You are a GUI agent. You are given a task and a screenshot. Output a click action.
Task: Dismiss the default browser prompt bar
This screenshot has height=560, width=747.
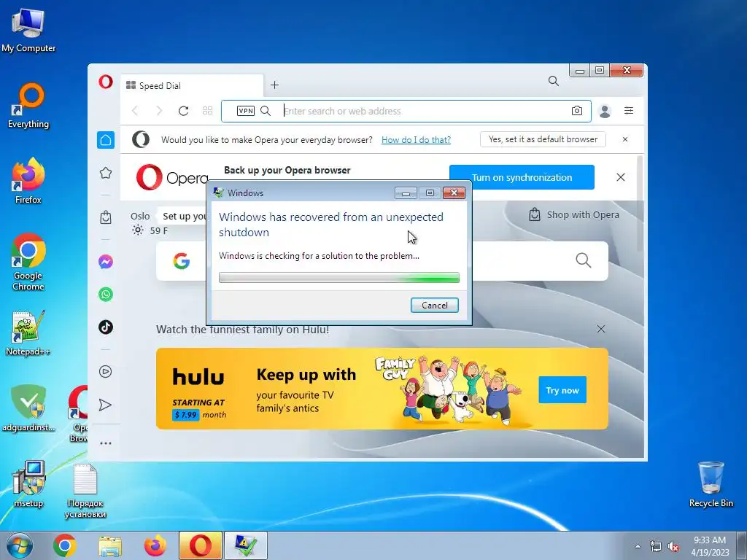point(625,139)
